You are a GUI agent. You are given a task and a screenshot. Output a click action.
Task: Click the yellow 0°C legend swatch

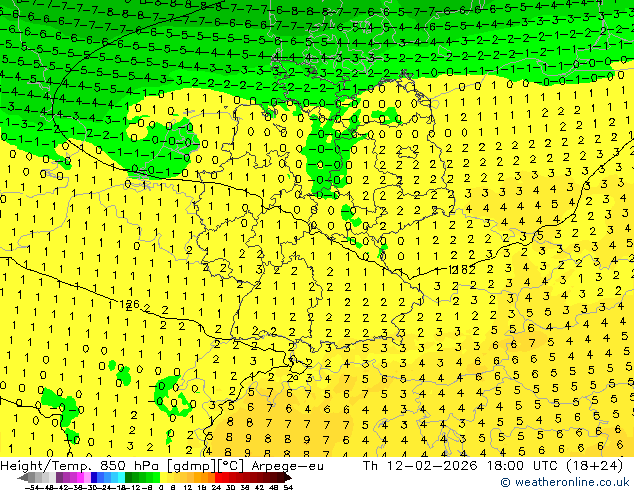163,477
